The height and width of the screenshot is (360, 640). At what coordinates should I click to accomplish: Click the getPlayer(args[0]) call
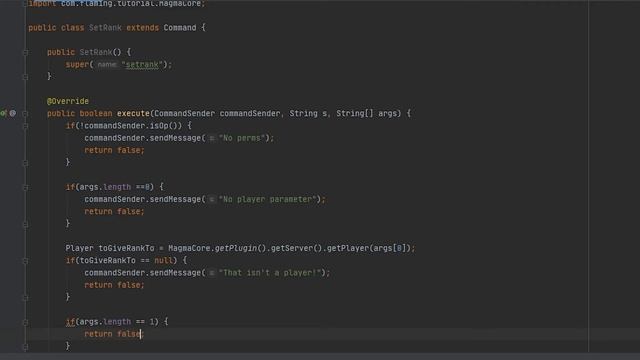tap(369, 248)
